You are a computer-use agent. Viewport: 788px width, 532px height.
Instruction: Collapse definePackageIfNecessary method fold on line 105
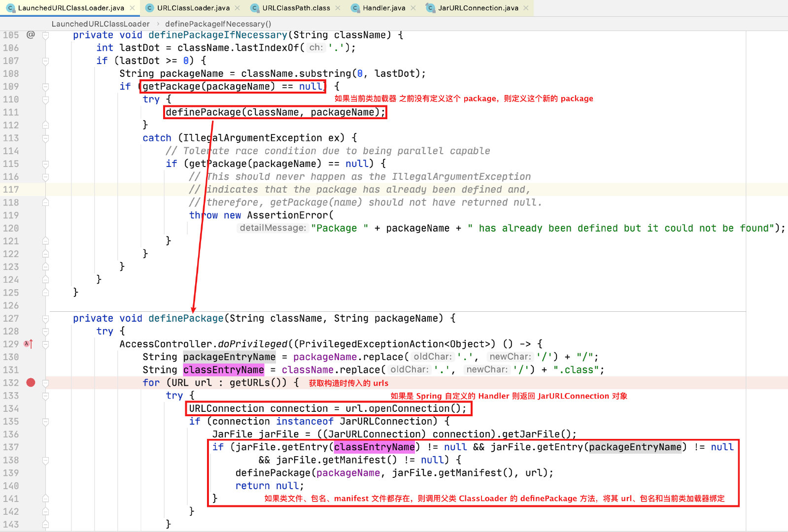pos(45,35)
